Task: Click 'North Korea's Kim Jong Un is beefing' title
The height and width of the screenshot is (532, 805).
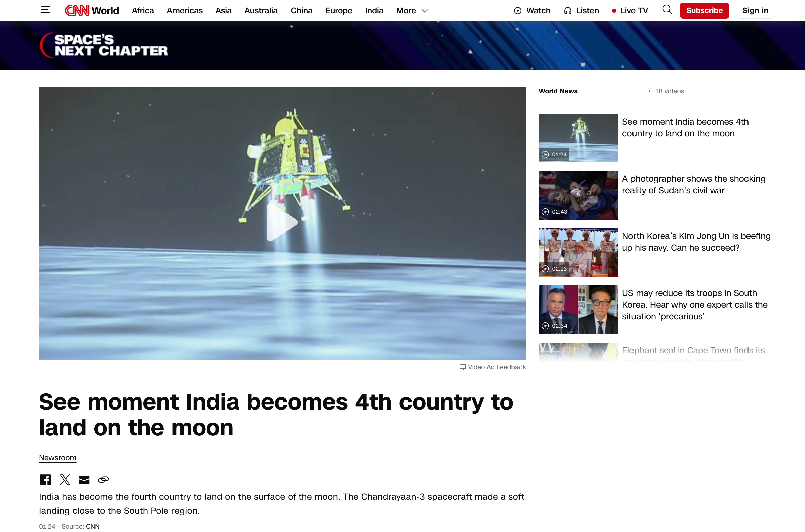Action: 696,242
